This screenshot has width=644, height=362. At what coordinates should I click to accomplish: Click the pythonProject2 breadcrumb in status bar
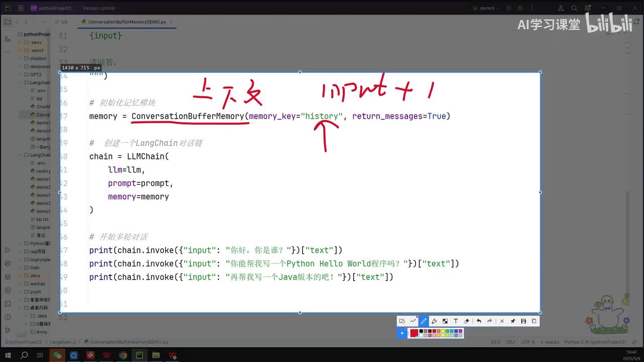[x=24, y=342]
